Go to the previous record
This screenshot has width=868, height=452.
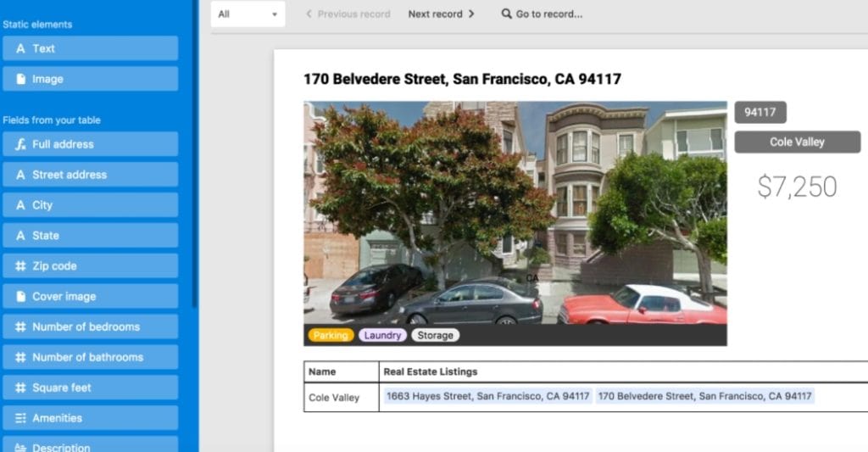click(x=348, y=14)
